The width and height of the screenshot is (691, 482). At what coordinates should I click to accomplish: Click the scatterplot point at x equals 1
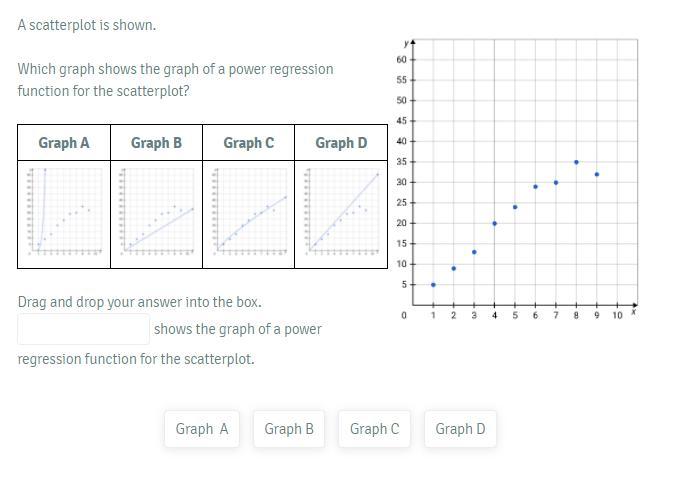pos(433,285)
